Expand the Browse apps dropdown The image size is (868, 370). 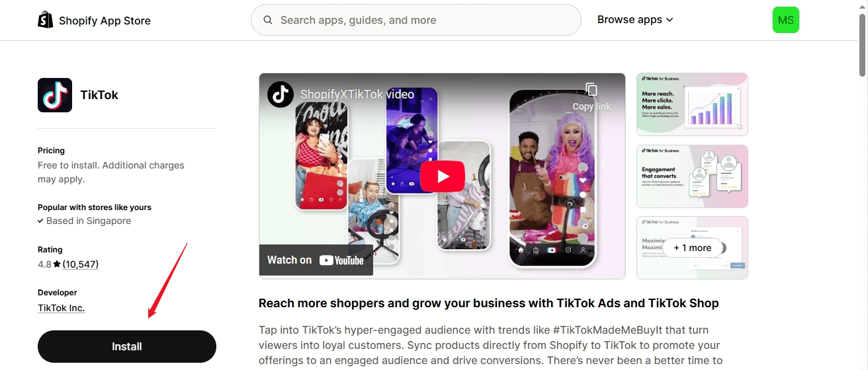[x=635, y=20]
